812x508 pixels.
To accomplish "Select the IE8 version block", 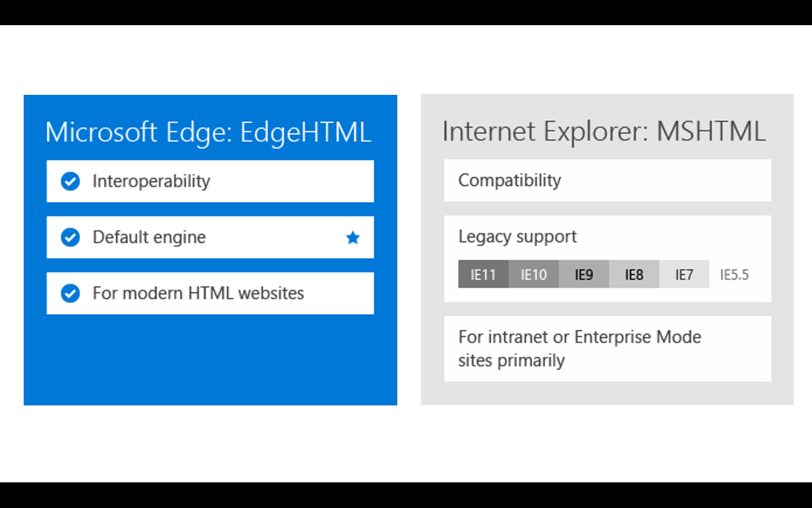I will (634, 274).
